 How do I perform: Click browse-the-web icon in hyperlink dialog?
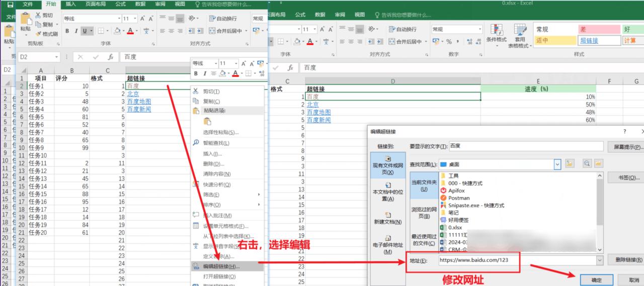[587, 164]
